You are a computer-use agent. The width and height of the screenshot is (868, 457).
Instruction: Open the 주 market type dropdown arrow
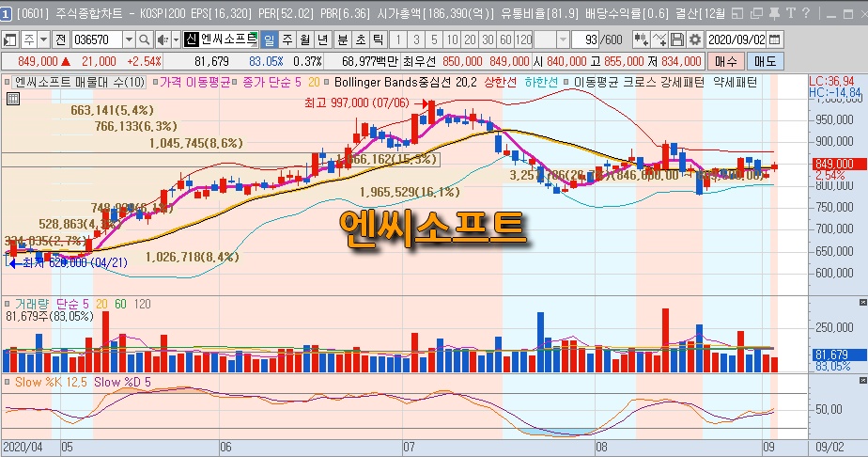pos(44,39)
